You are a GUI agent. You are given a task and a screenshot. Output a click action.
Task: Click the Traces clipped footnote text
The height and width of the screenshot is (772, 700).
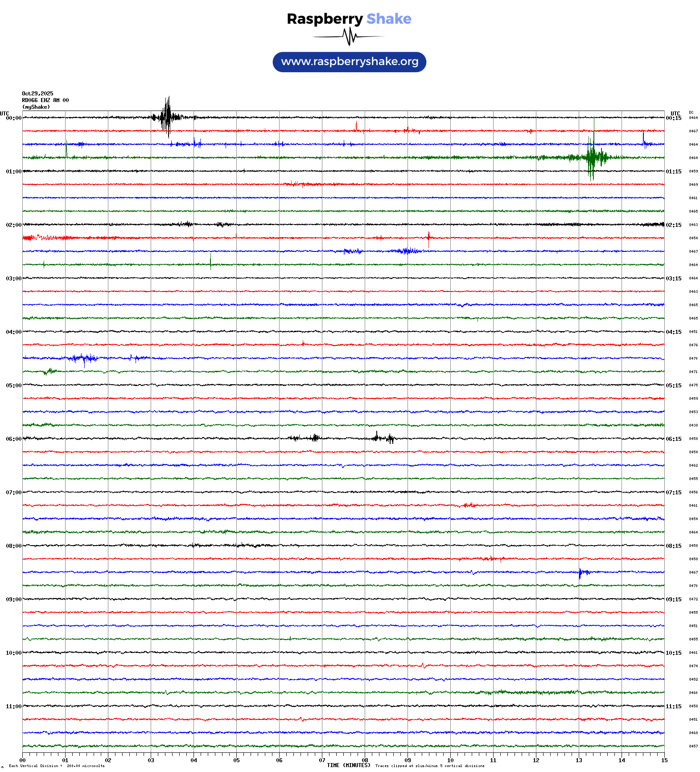click(429, 766)
